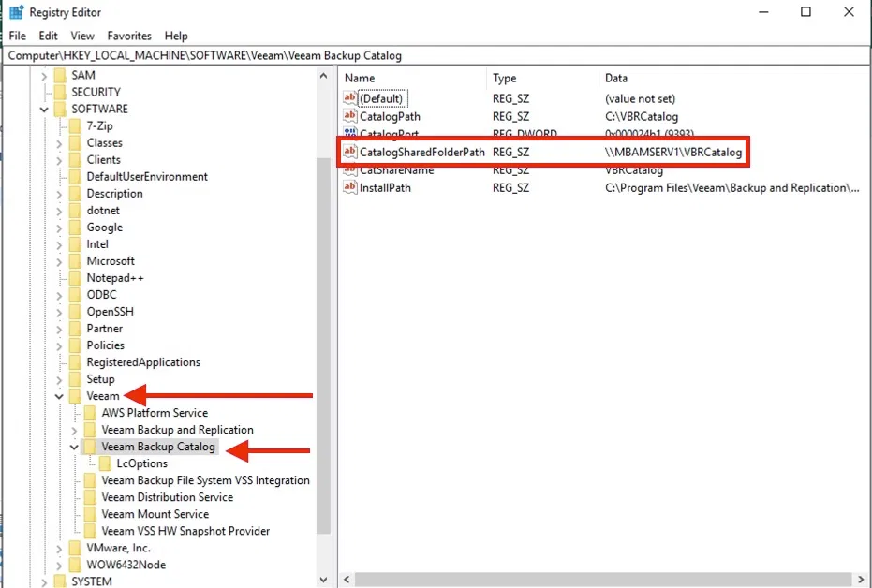Click the up arrow of the tree scrollbar

[324, 76]
